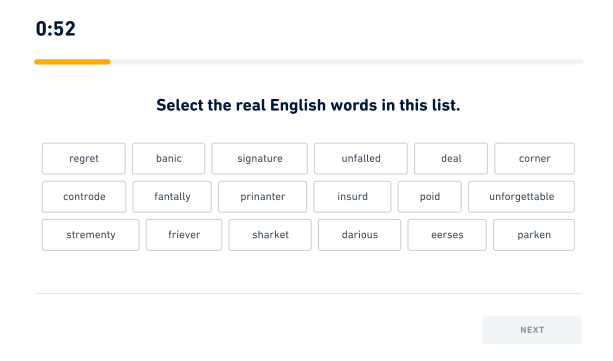Tap the 'friever' word tile
This screenshot has height=361, width=613.
coord(184,235)
